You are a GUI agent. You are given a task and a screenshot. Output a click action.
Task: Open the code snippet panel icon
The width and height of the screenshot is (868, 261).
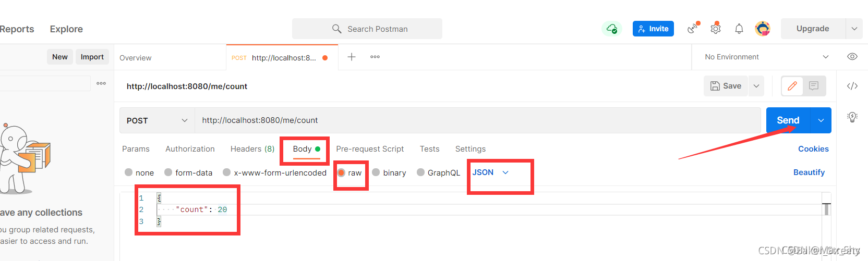coord(852,86)
